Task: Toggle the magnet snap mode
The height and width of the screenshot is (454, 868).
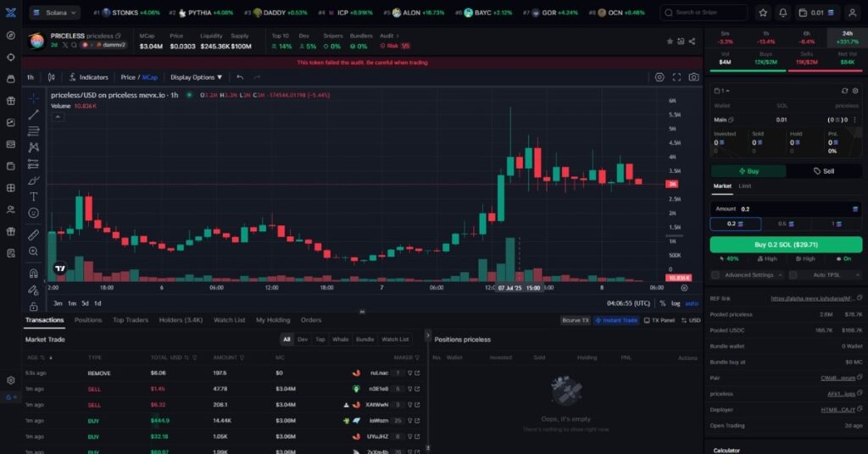Action: [x=34, y=274]
